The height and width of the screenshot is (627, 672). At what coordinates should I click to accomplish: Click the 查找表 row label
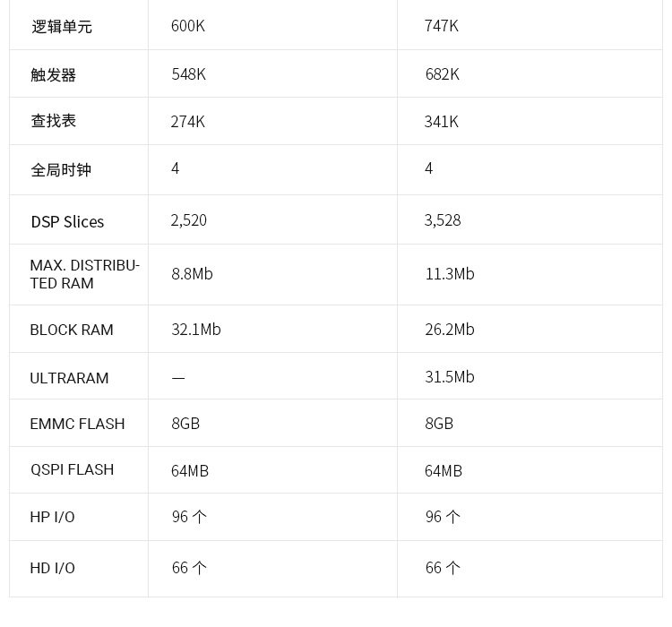click(x=54, y=121)
